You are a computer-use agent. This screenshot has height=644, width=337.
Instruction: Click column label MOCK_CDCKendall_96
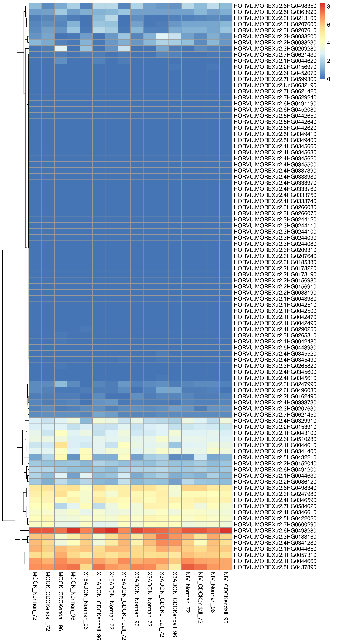pos(61,601)
